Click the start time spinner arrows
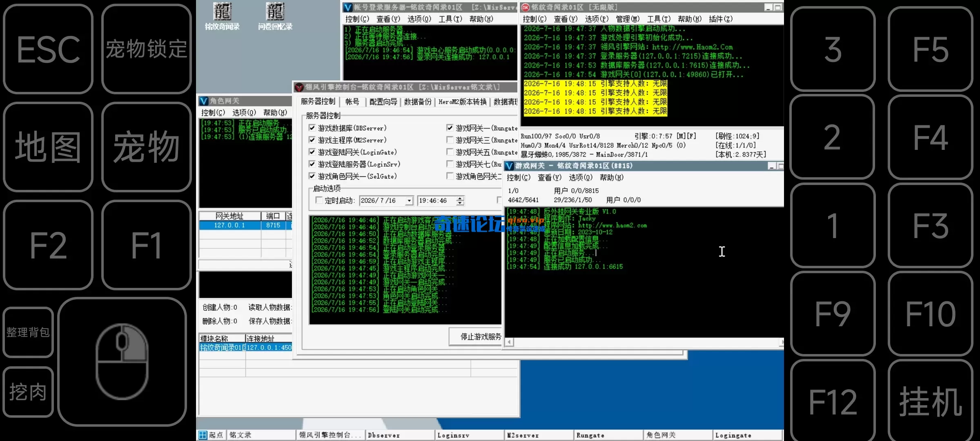980x441 pixels. click(x=460, y=200)
